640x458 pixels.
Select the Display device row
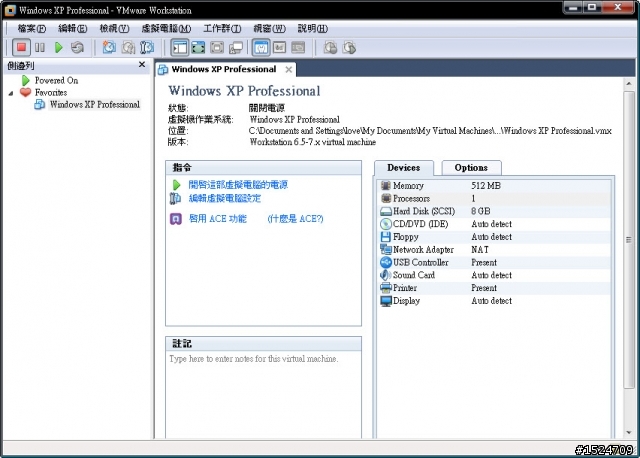click(x=494, y=301)
